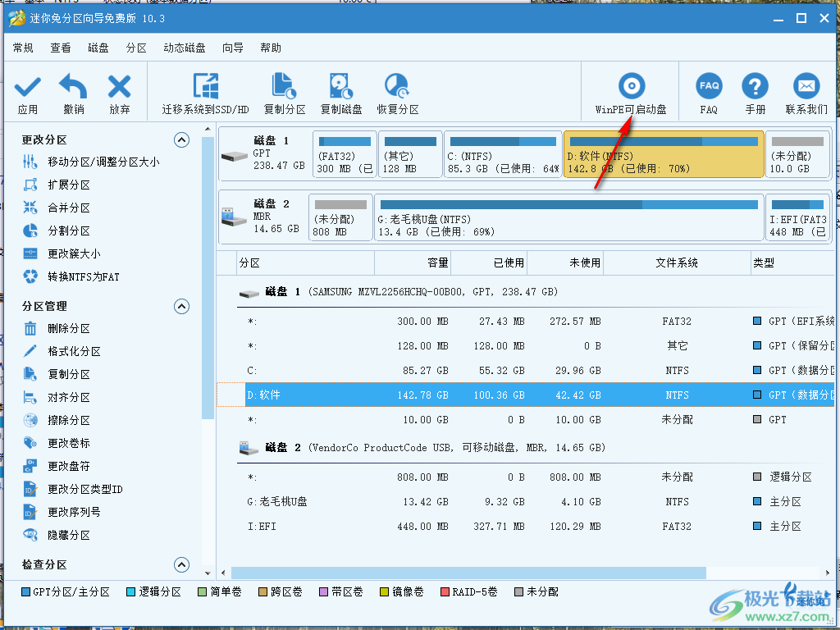840x630 pixels.
Task: Apply pending partition changes
Action: click(x=26, y=90)
